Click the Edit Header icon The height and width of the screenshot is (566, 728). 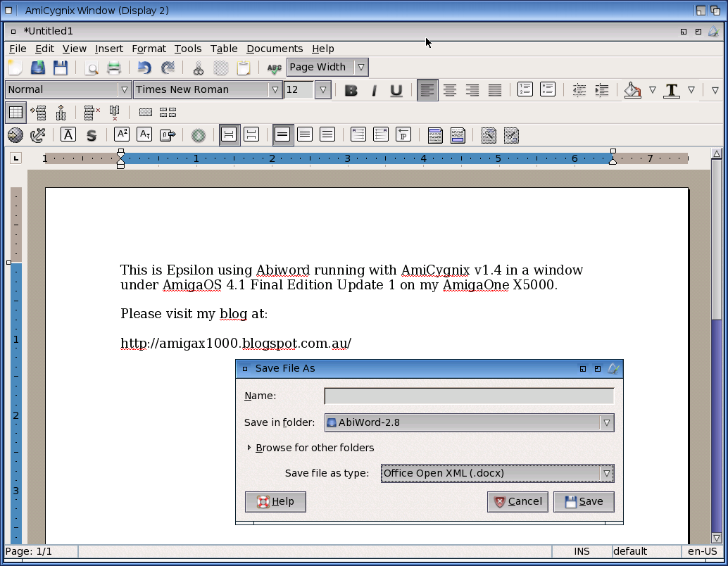435,135
